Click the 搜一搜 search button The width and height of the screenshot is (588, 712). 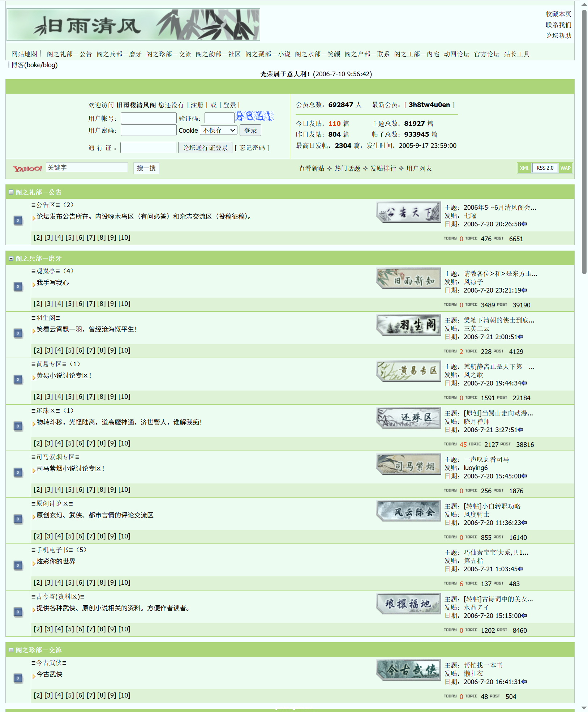click(146, 168)
